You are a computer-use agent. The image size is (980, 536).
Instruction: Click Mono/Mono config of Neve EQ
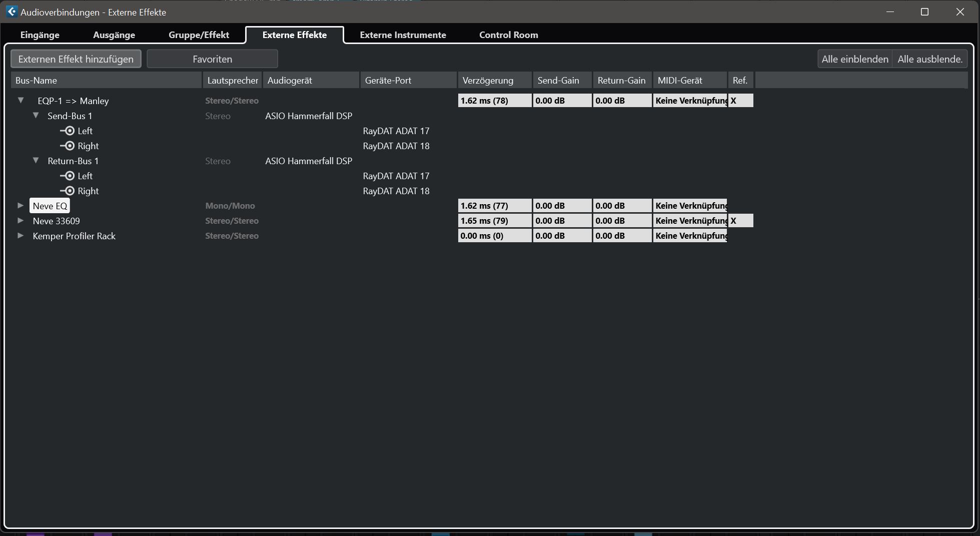tap(230, 206)
